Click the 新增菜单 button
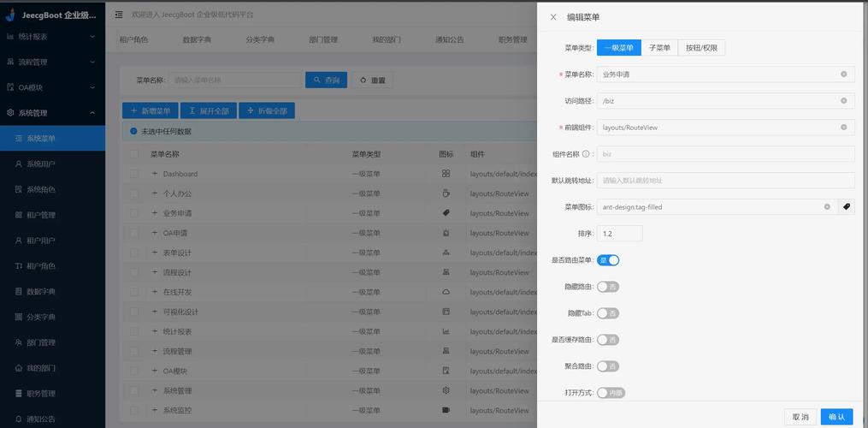Viewport: 868px width, 428px height. (151, 111)
